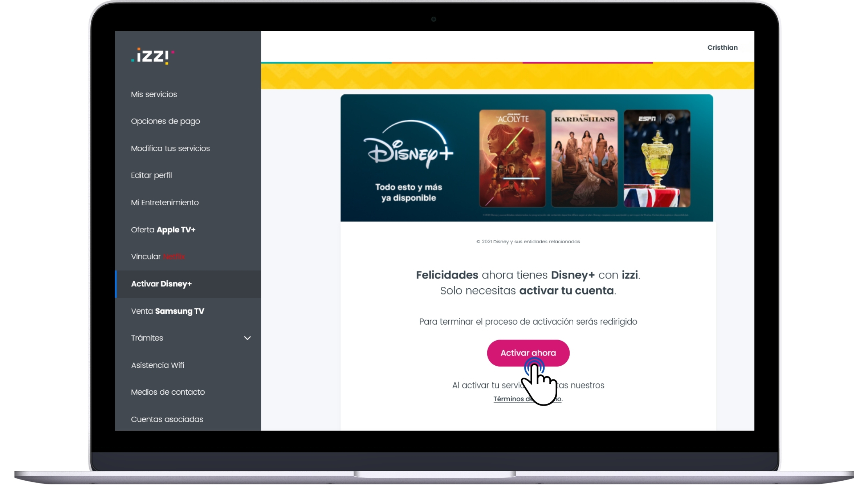Click the izzi logo in the sidebar
Viewport: 868px width, 488px height.
pos(152,56)
